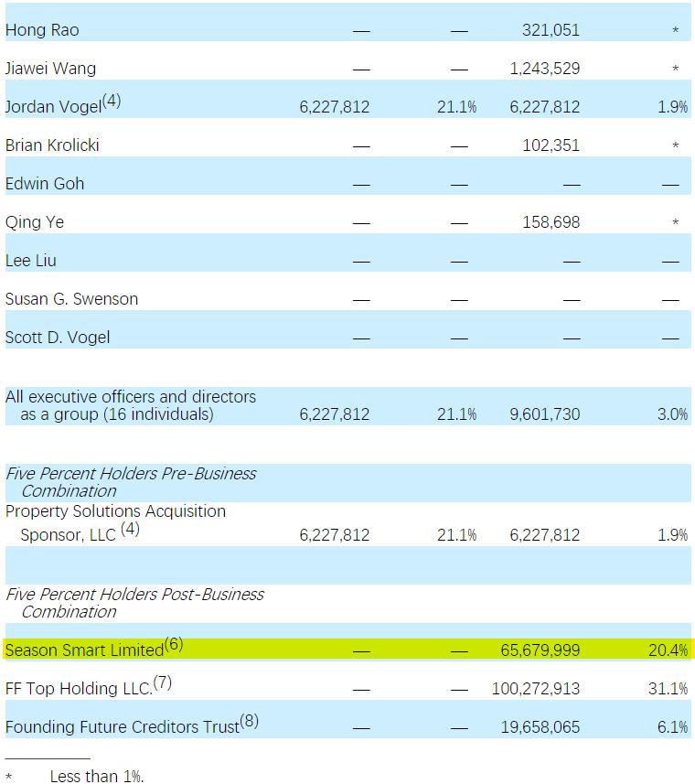Screen dimensions: 695x784
Task: Open footnote (4) beside Jordan Vogel
Action: (112, 102)
